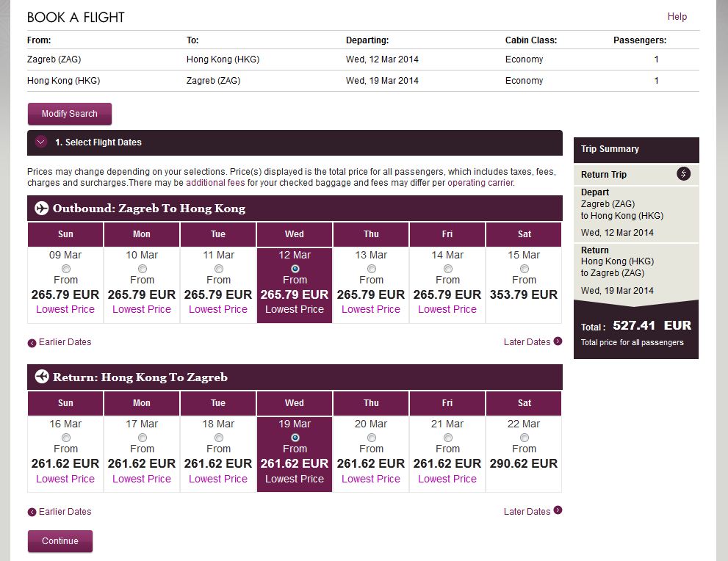
Task: Open the additional fees link
Action: (x=215, y=183)
